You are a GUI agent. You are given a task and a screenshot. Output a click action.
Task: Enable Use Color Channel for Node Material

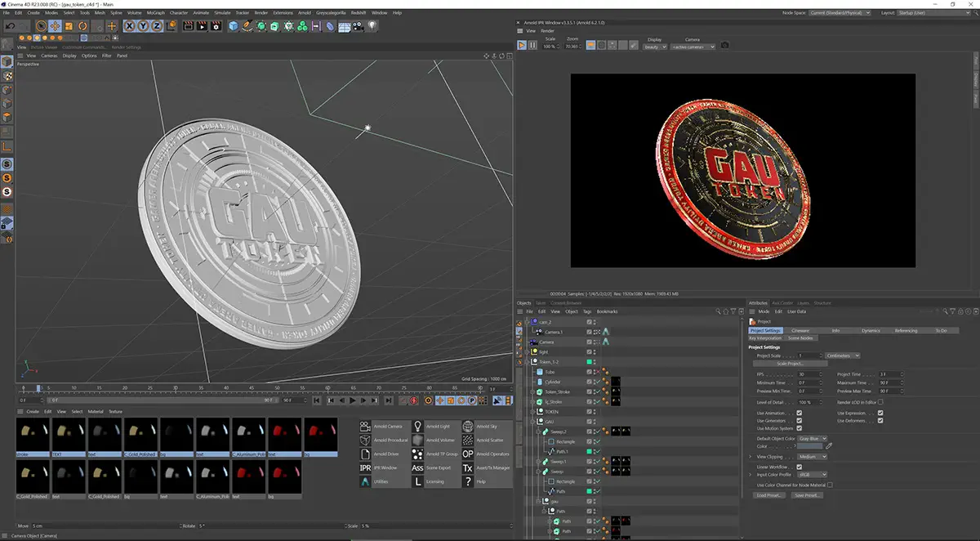coord(830,485)
